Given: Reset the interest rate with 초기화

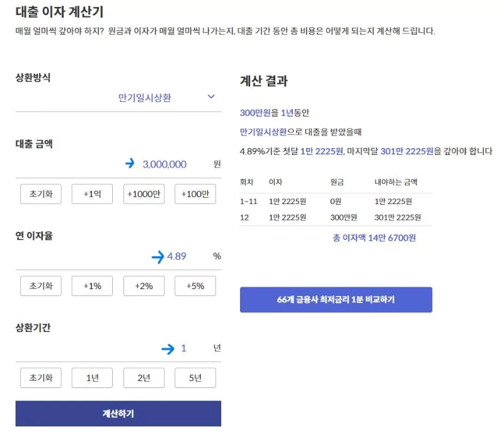Looking at the screenshot, I should (x=40, y=286).
